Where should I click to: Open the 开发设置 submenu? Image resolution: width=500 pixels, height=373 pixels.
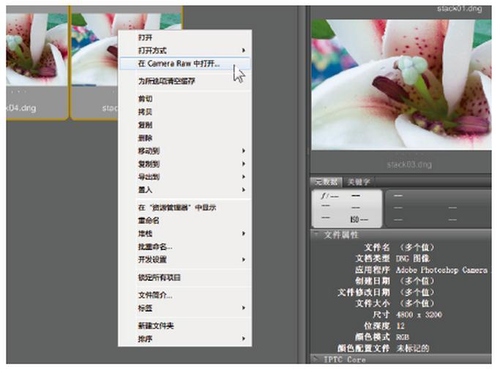point(185,259)
